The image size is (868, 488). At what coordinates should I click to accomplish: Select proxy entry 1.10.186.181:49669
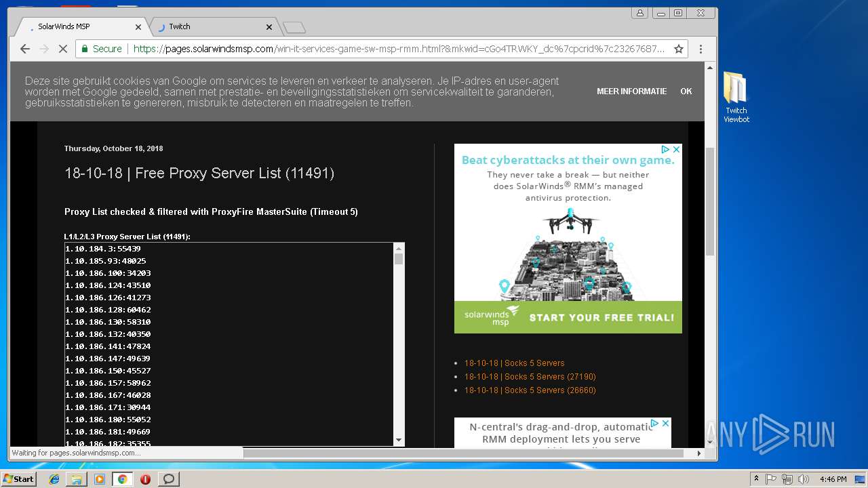(x=108, y=432)
